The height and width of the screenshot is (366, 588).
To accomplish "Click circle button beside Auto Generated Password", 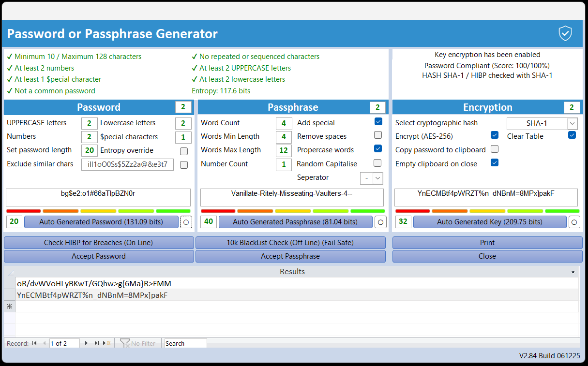I will (186, 222).
